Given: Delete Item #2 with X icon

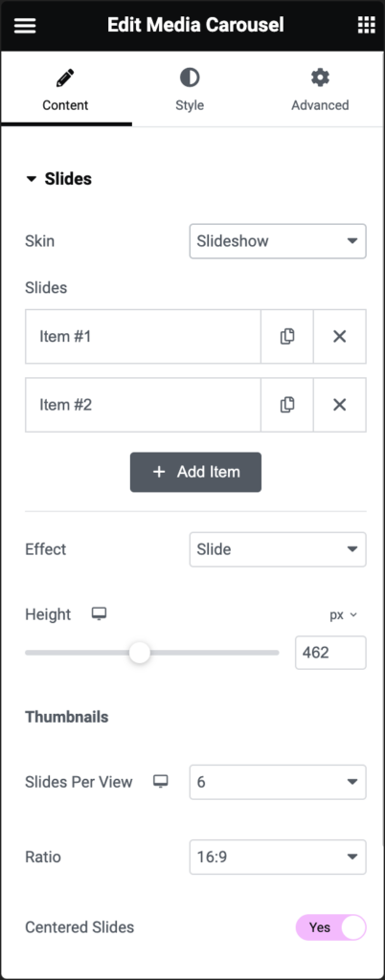Looking at the screenshot, I should click(339, 405).
